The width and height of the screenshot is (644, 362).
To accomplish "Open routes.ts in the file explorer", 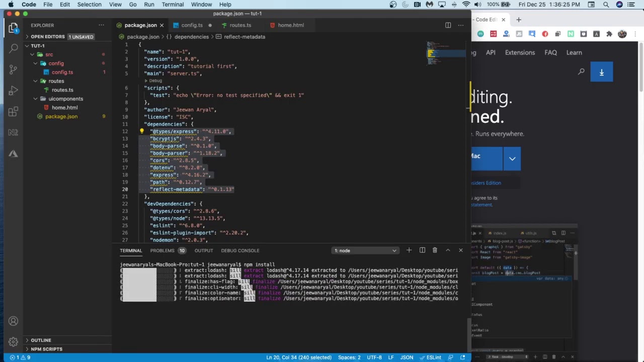I will coord(62,90).
